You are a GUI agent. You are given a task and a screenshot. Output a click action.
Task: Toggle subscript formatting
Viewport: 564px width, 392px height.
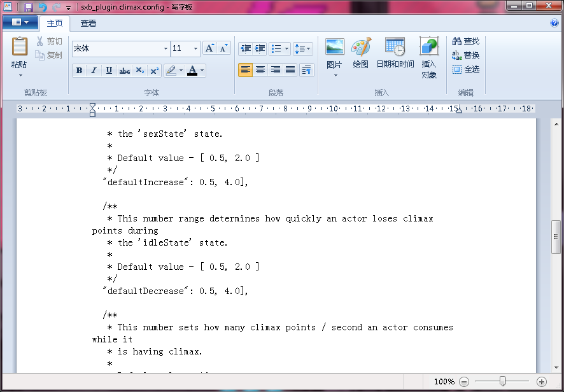(139, 71)
